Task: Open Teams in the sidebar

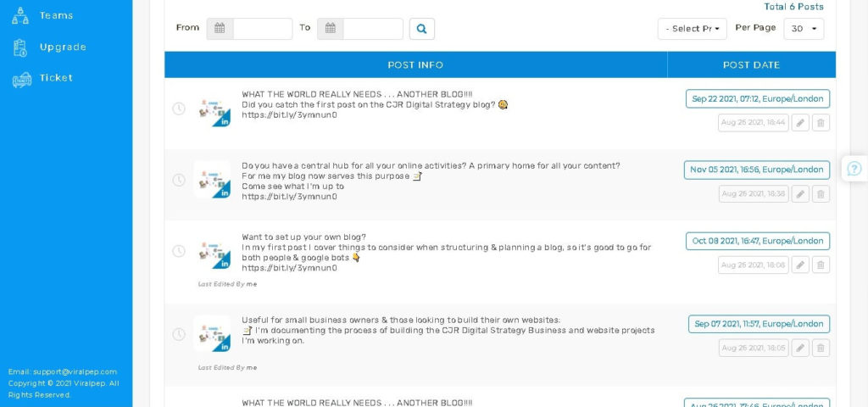Action: pyautogui.click(x=56, y=15)
